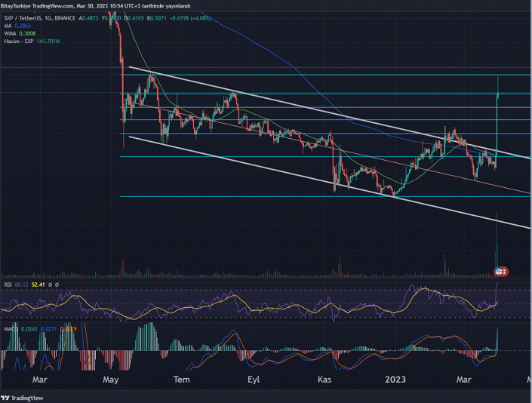Viewport: 532px width, 403px height.
Task: Select the red horizontal resistance line
Action: (x=266, y=68)
